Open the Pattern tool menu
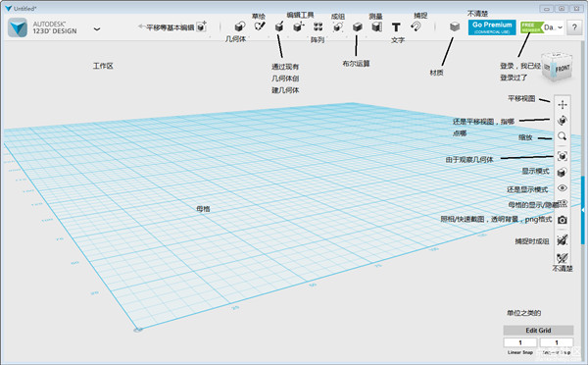 [318, 26]
